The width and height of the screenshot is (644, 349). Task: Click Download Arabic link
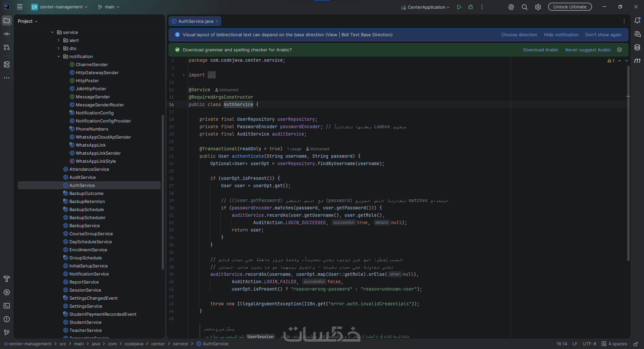coord(541,50)
